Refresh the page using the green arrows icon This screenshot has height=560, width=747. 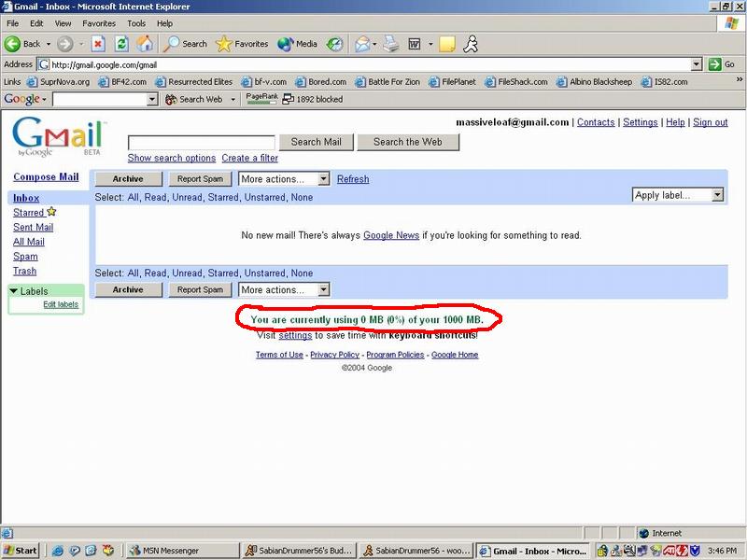pos(122,44)
